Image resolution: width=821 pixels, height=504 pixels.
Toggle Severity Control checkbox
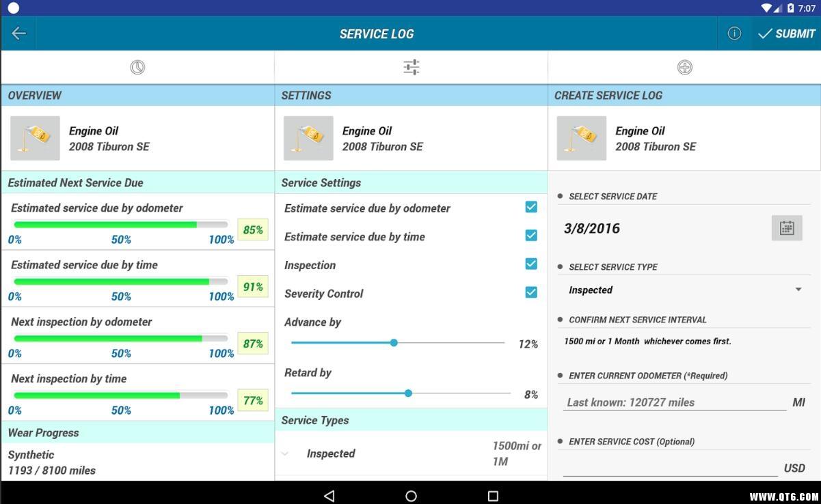click(x=530, y=292)
